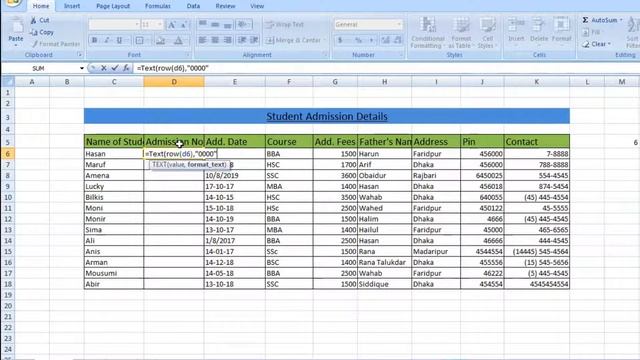Viewport: 640px width, 360px height.
Task: Apply Percent Style
Action: click(x=358, y=40)
